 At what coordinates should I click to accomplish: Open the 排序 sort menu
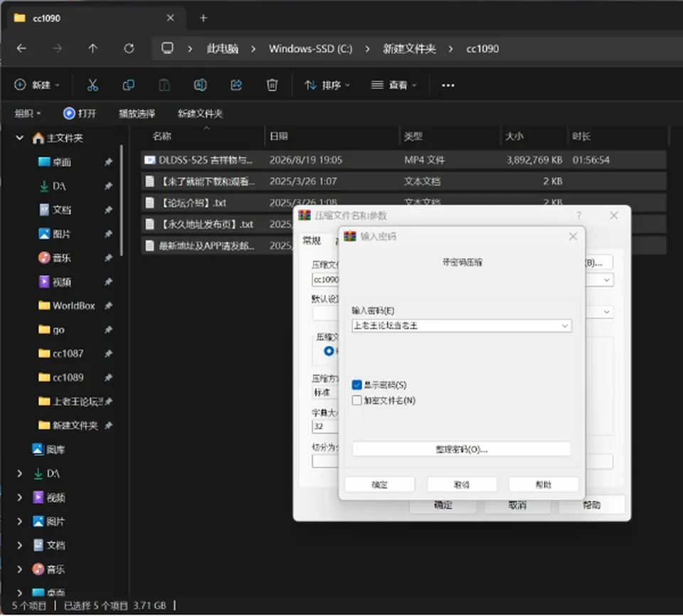point(327,85)
